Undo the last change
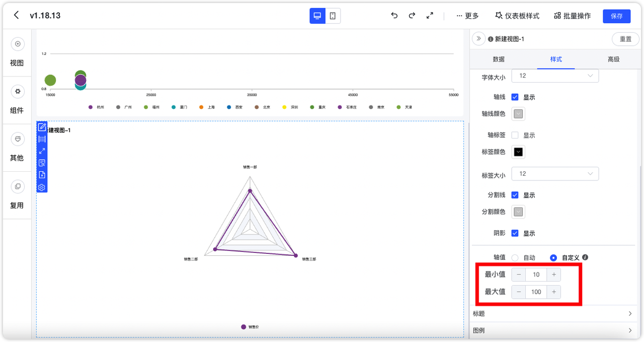 [x=394, y=16]
